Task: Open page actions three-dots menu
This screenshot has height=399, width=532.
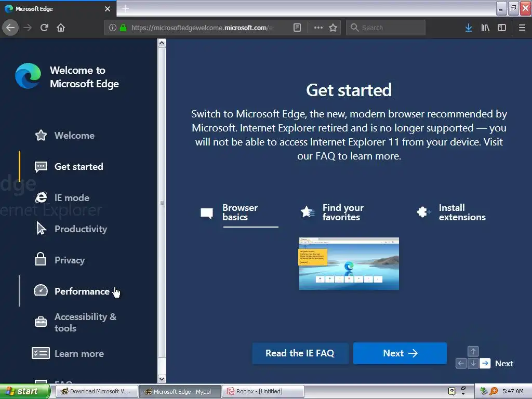Action: coord(318,28)
